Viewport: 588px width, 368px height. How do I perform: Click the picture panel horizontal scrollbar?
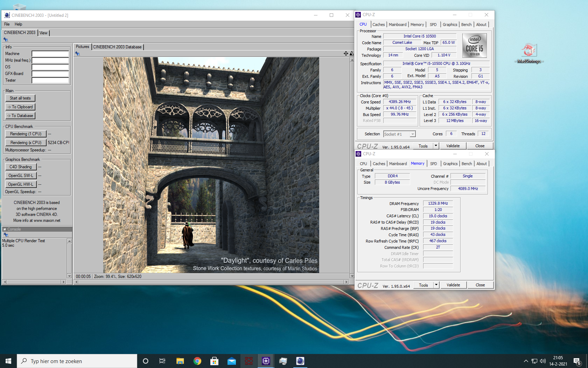(x=211, y=282)
